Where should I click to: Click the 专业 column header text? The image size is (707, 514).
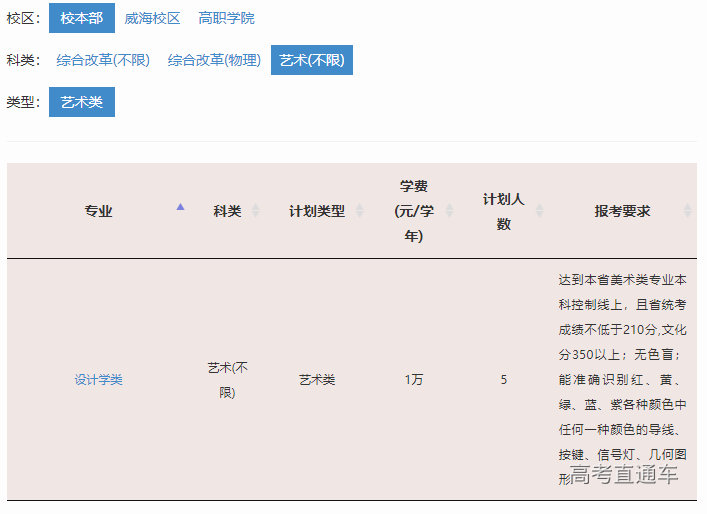click(98, 211)
